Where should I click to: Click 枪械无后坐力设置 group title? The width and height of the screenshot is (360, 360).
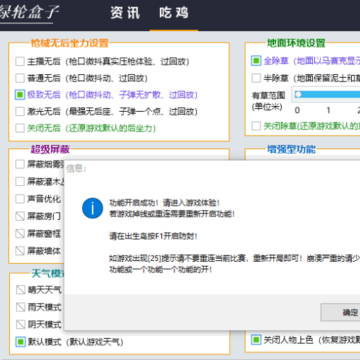70,43
